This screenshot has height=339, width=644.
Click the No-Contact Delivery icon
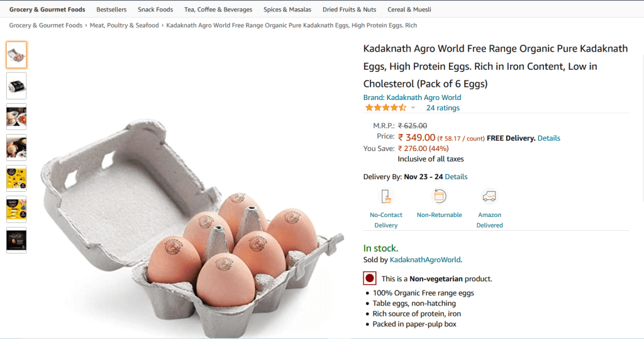tap(386, 196)
